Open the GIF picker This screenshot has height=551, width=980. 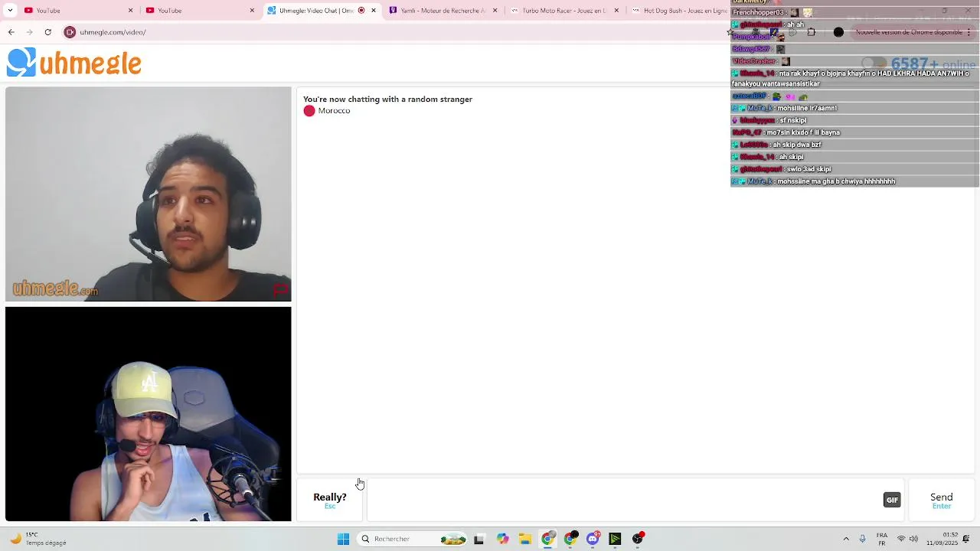[892, 500]
